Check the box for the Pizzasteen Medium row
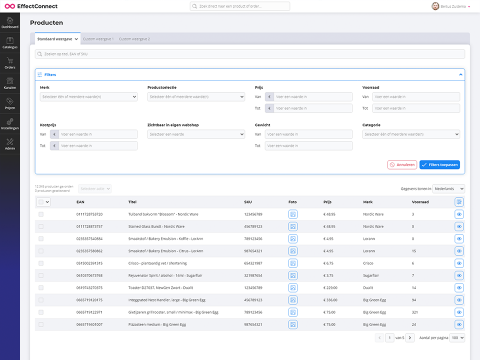This screenshot has width=480, height=360. 41,324
